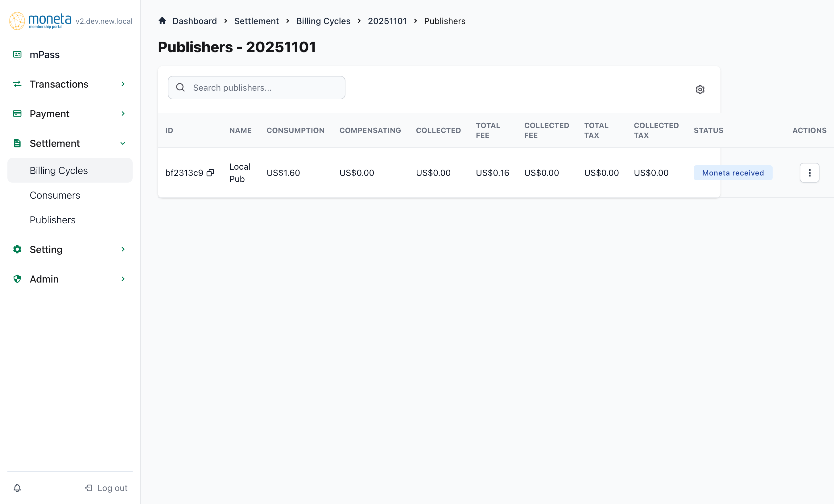Copy publisher ID bf2313c9 icon
Screen dimensions: 834x504
tap(210, 173)
